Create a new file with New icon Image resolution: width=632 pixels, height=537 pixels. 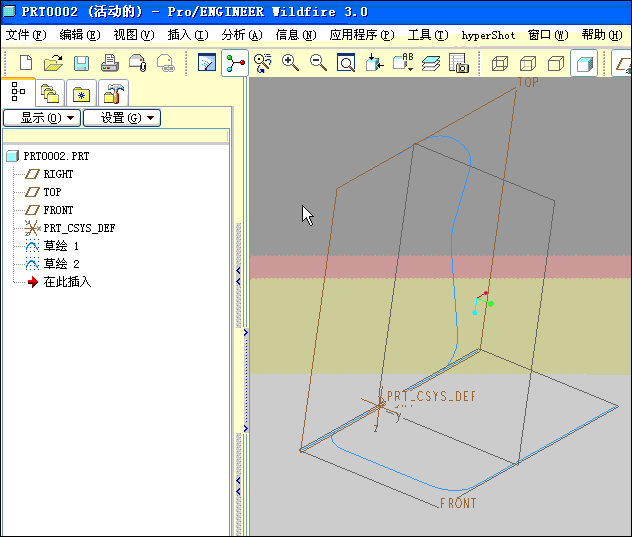coord(26,63)
